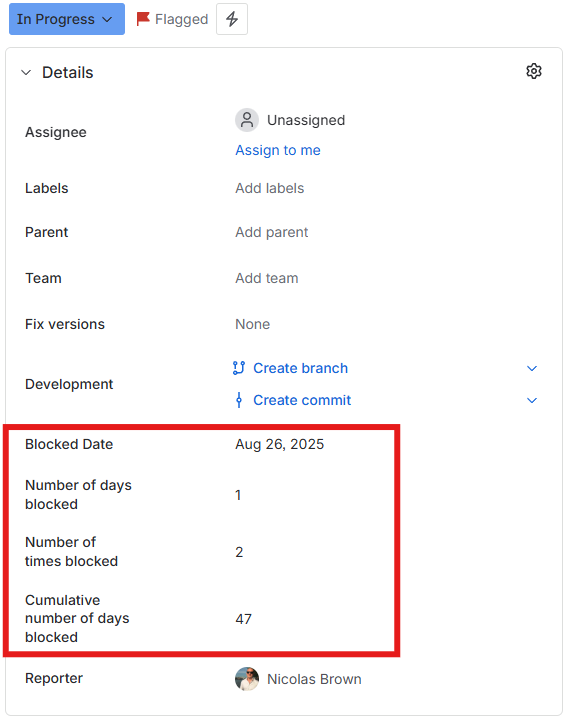The width and height of the screenshot is (568, 720).
Task: Click the Fix versions None value
Action: 253,324
